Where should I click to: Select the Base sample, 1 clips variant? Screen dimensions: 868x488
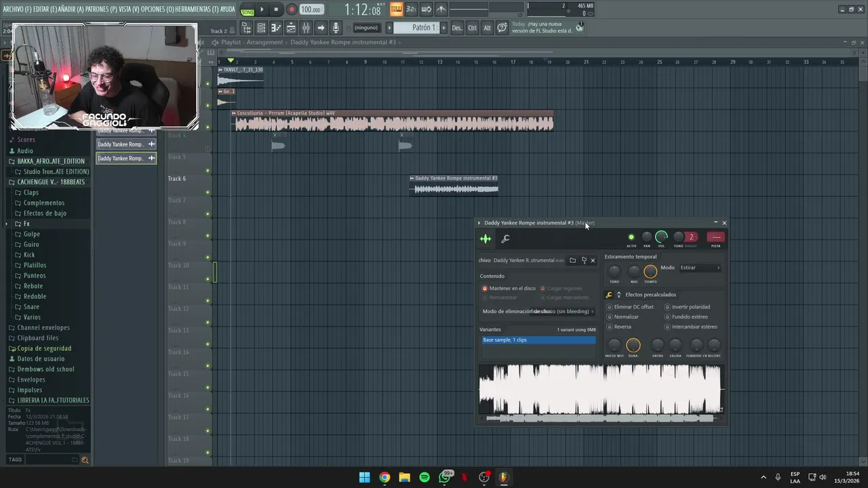tap(538, 340)
